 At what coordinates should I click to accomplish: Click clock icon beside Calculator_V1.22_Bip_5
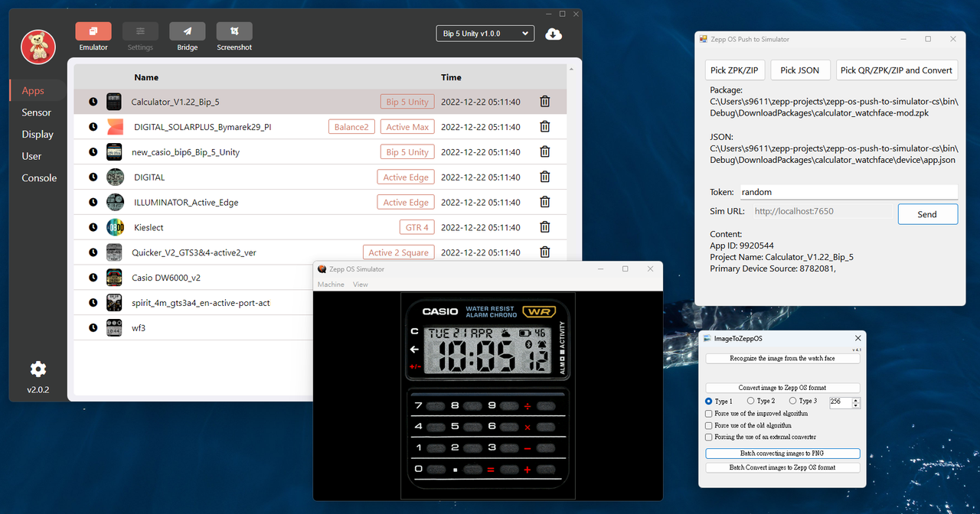click(93, 102)
